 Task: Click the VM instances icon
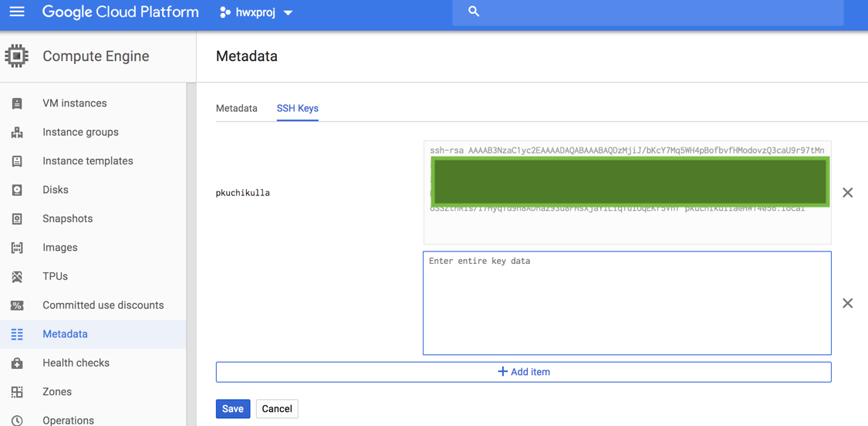(x=17, y=103)
